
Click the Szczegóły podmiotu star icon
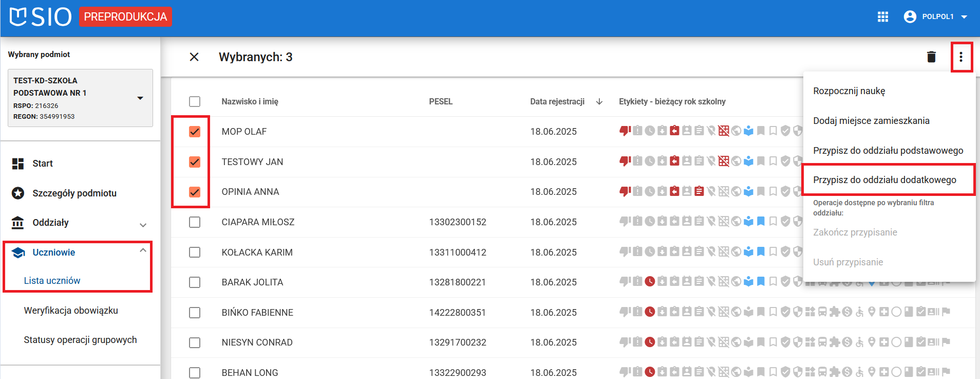point(18,193)
